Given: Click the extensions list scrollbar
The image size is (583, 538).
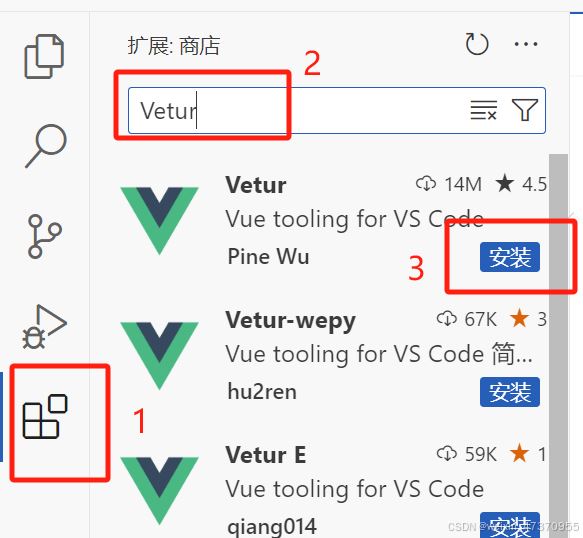Looking at the screenshot, I should [558, 346].
